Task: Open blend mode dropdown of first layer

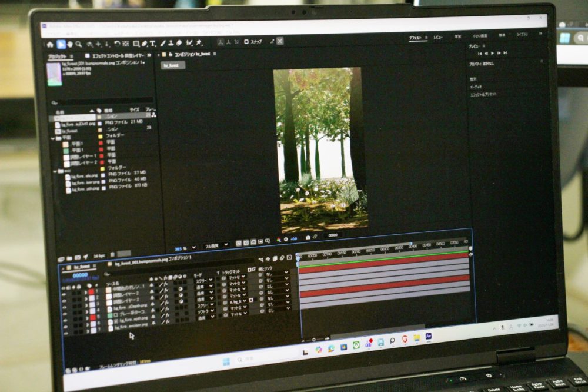Action: (x=204, y=281)
